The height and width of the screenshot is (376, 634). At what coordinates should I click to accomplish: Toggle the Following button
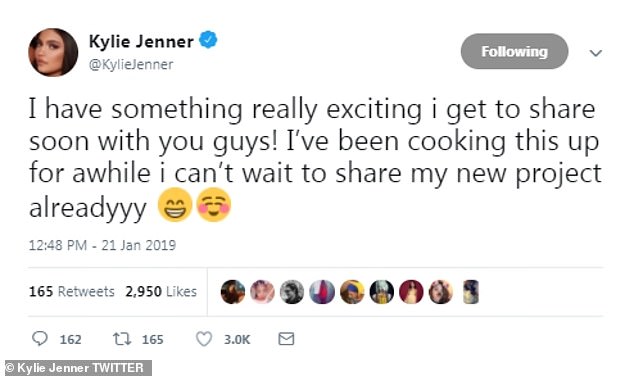coord(514,51)
